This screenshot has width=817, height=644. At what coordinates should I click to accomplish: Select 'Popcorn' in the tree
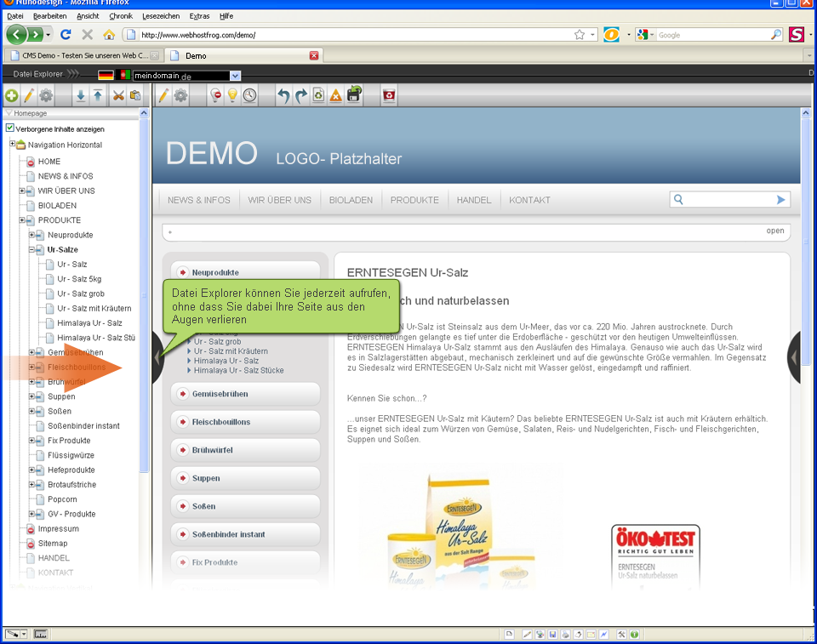click(62, 499)
